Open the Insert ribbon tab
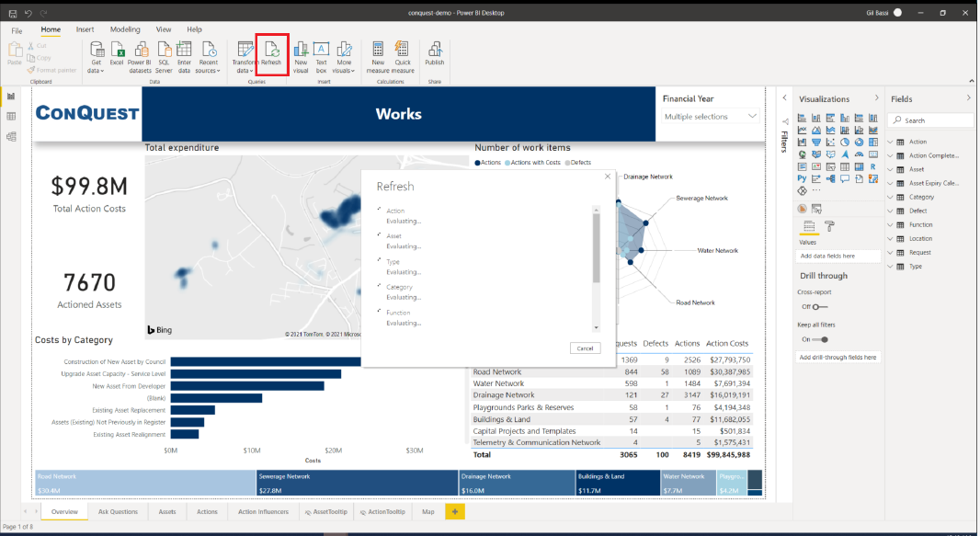The image size is (980, 536). point(85,29)
